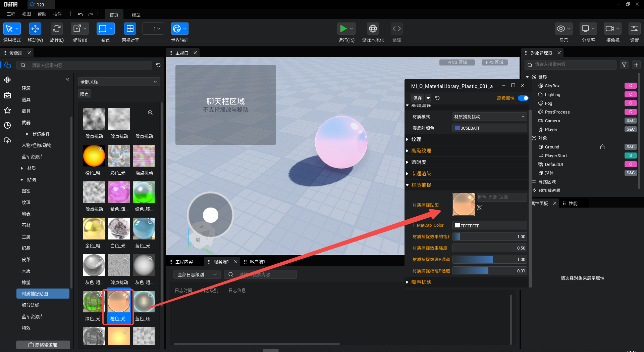Run the project with the green play button
This screenshot has height=352, width=644.
(343, 29)
